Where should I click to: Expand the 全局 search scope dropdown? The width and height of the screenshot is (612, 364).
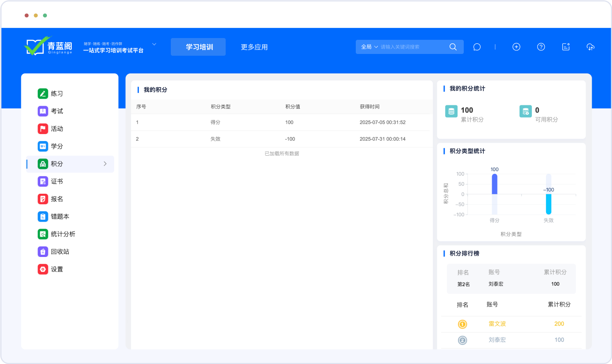(x=369, y=47)
